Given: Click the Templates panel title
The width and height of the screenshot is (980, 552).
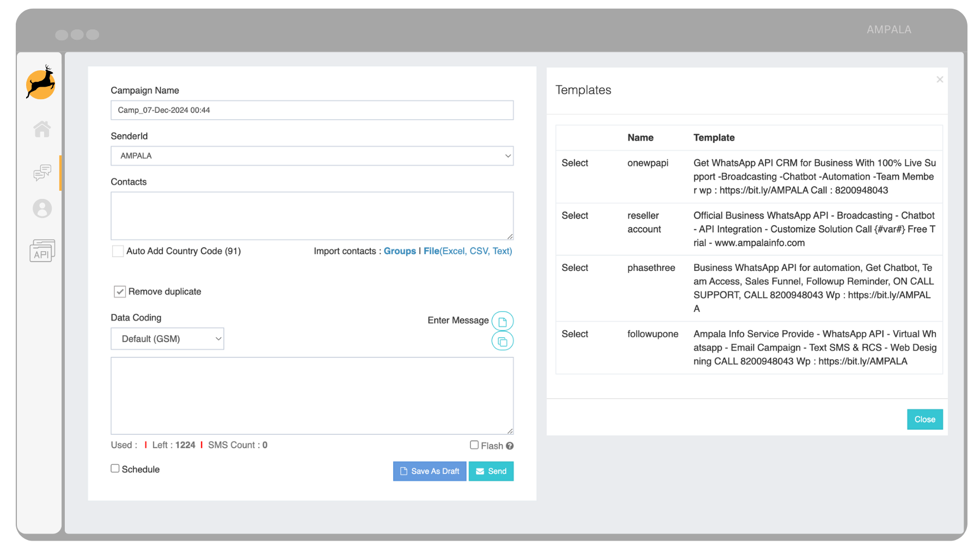Looking at the screenshot, I should 583,90.
